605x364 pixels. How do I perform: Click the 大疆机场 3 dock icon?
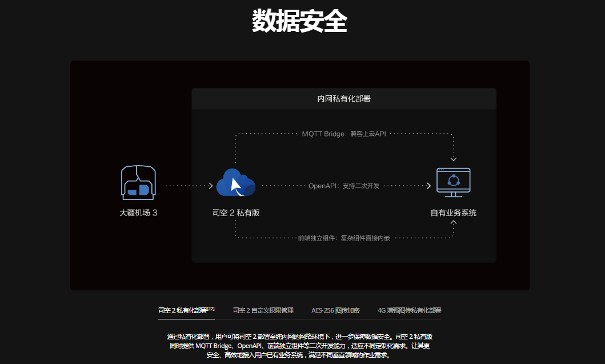coord(138,183)
